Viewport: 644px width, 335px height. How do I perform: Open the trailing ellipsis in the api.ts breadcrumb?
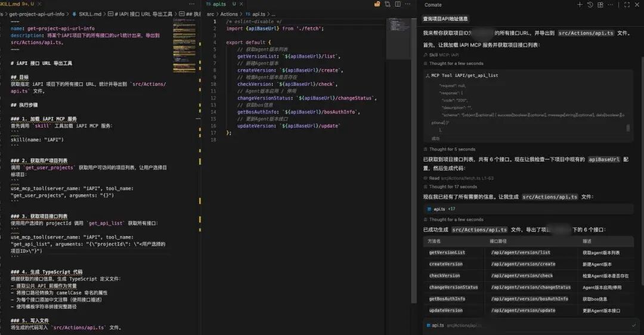[x=274, y=14]
